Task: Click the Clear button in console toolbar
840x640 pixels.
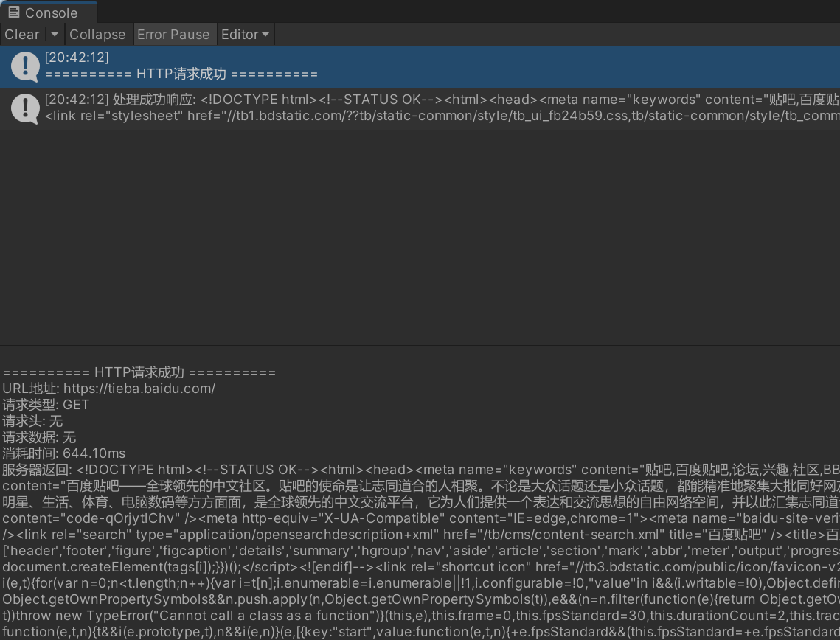Action: pyautogui.click(x=22, y=34)
